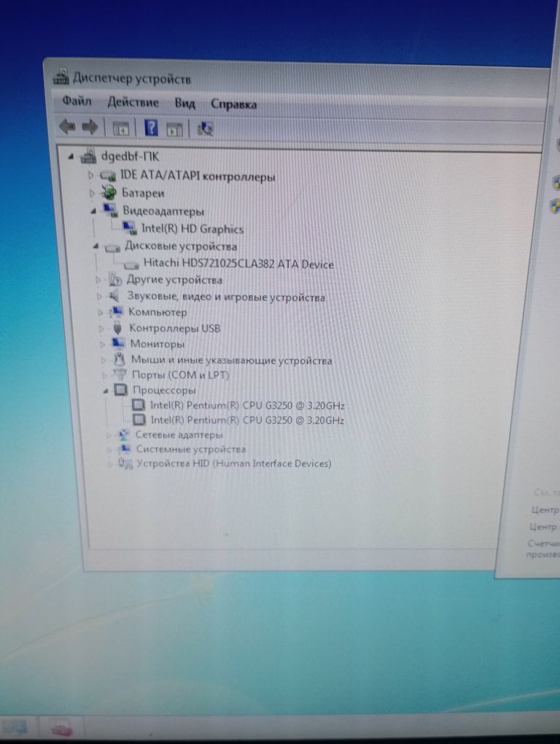Click the Батареи battery icon
560x744 pixels.
click(x=109, y=193)
